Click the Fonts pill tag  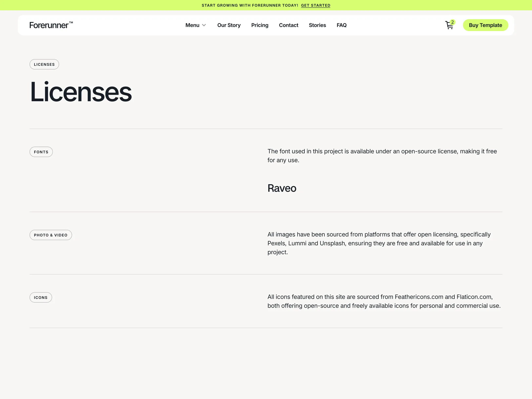coord(41,152)
